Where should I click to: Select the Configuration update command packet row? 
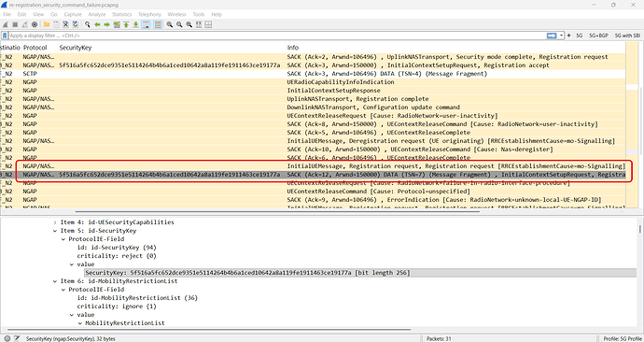click(313, 107)
